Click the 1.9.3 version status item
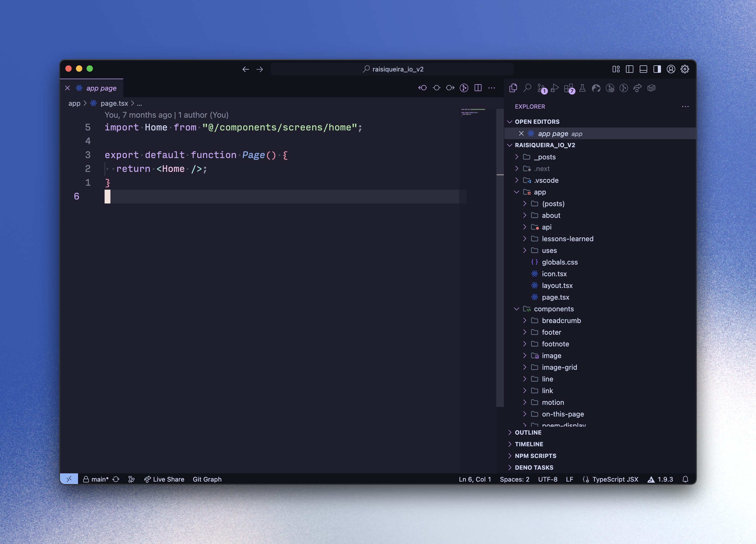This screenshot has height=544, width=756. (x=660, y=479)
